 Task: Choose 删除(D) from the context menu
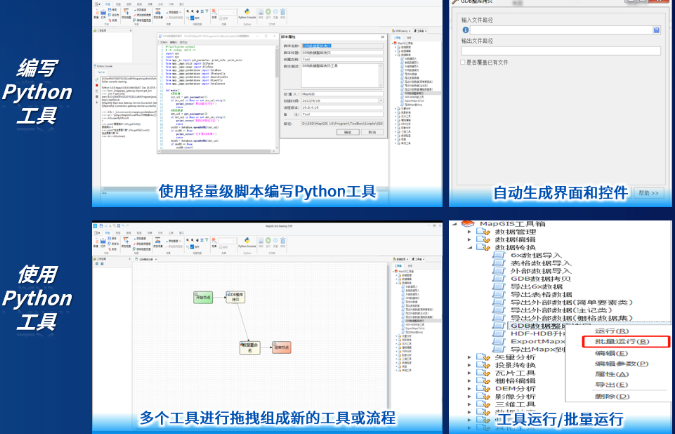612,396
